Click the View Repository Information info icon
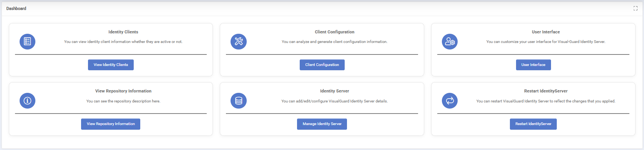 (27, 101)
